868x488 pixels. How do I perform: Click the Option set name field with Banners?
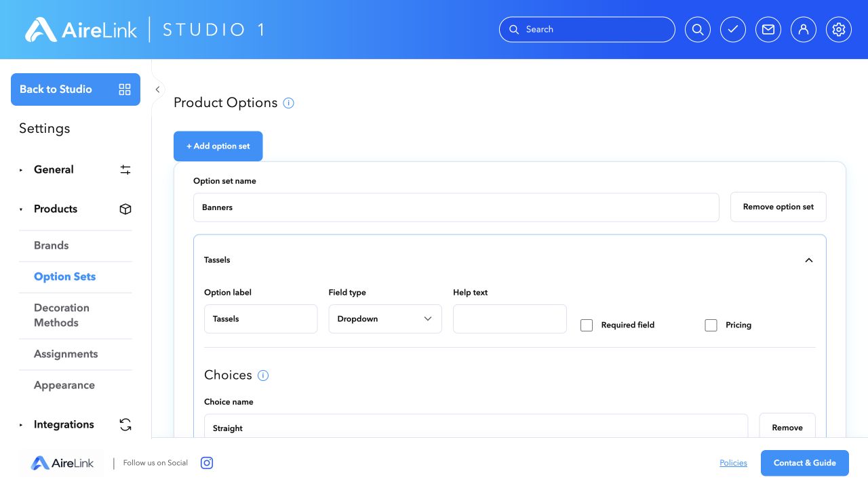pyautogui.click(x=456, y=207)
